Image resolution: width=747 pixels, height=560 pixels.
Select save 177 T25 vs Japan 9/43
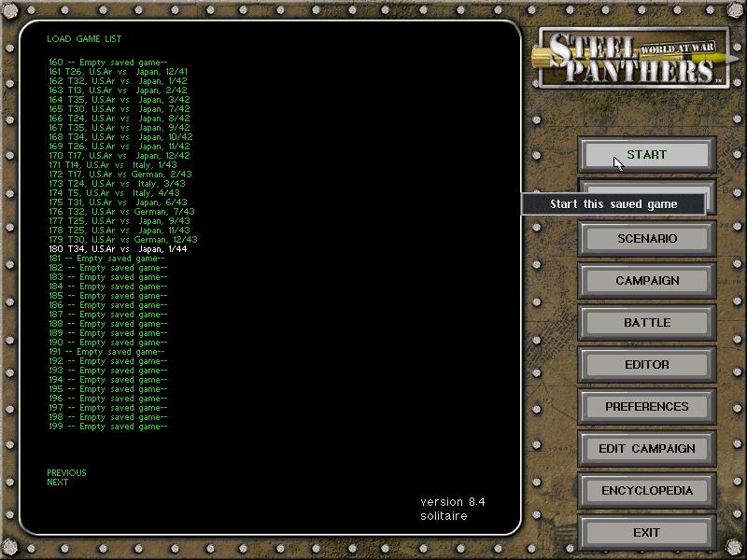click(120, 221)
